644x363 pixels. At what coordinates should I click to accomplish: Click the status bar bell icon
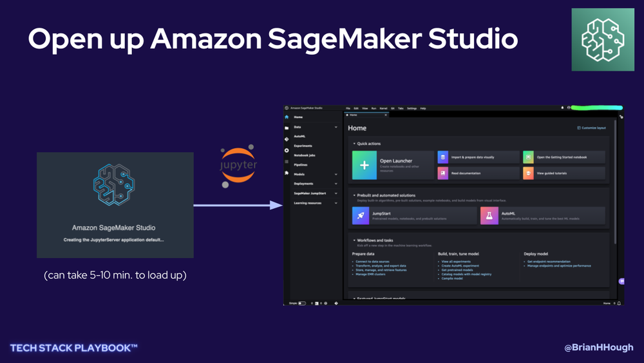point(619,304)
